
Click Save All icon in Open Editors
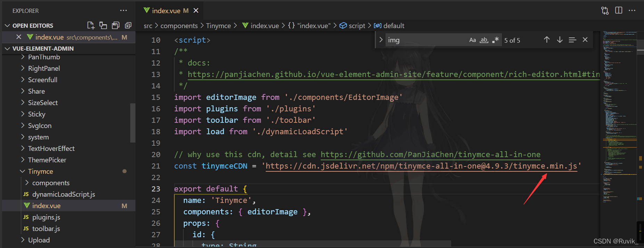pos(116,25)
